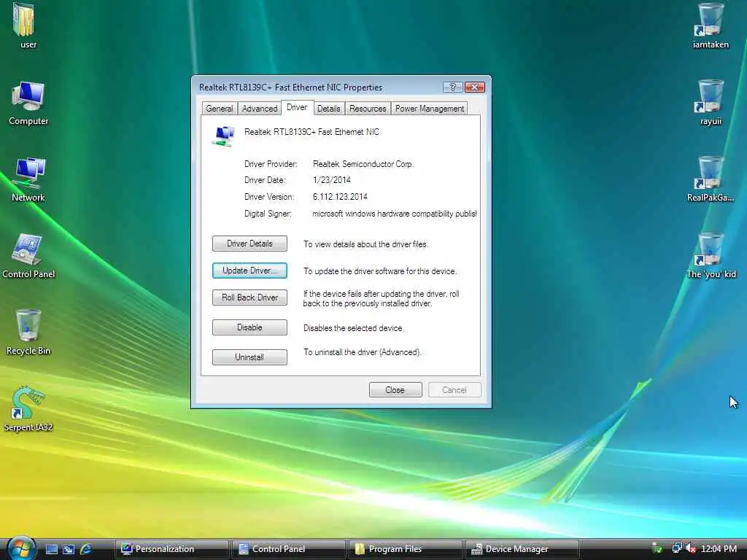The width and height of the screenshot is (747, 560).
Task: Click the digital signer value text
Action: (395, 214)
